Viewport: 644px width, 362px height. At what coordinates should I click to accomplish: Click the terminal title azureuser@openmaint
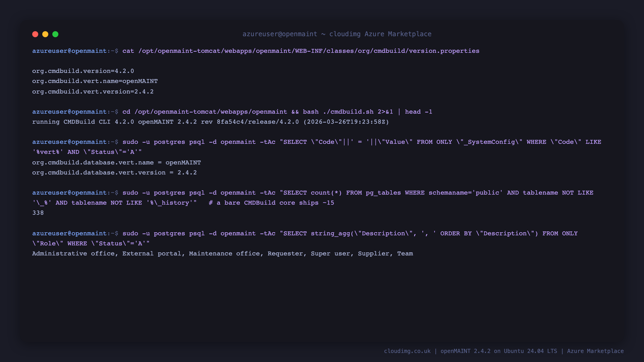point(337,34)
